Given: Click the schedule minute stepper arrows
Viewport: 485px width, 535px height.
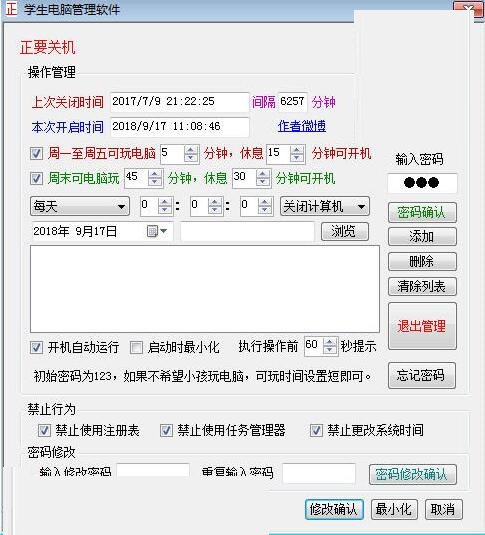Looking at the screenshot, I should click(215, 206).
